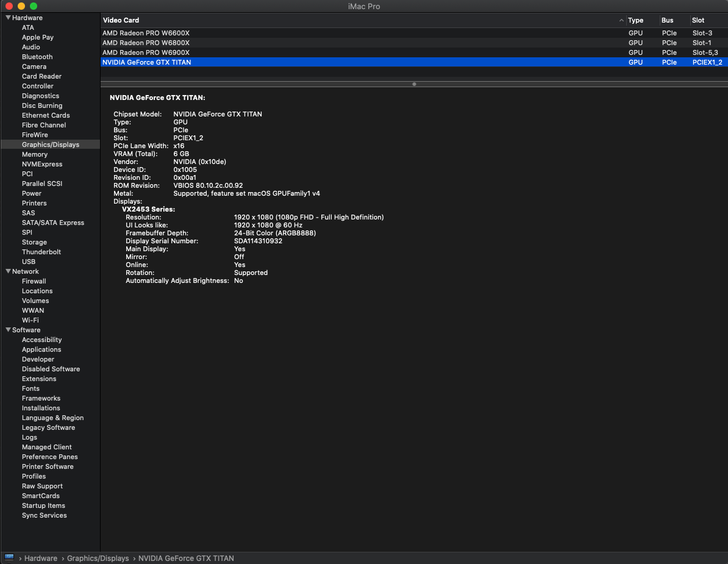View Fonts under Software
The height and width of the screenshot is (564, 728).
point(30,388)
